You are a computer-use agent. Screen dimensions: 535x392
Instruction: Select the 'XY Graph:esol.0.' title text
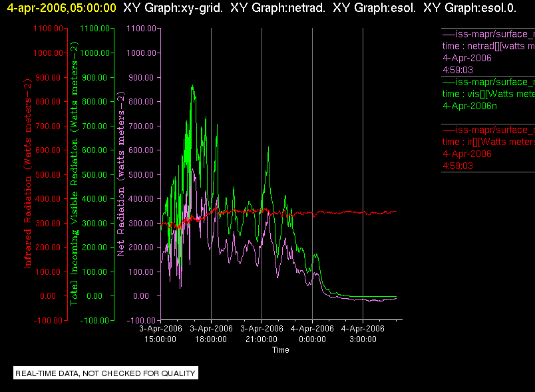470,8
